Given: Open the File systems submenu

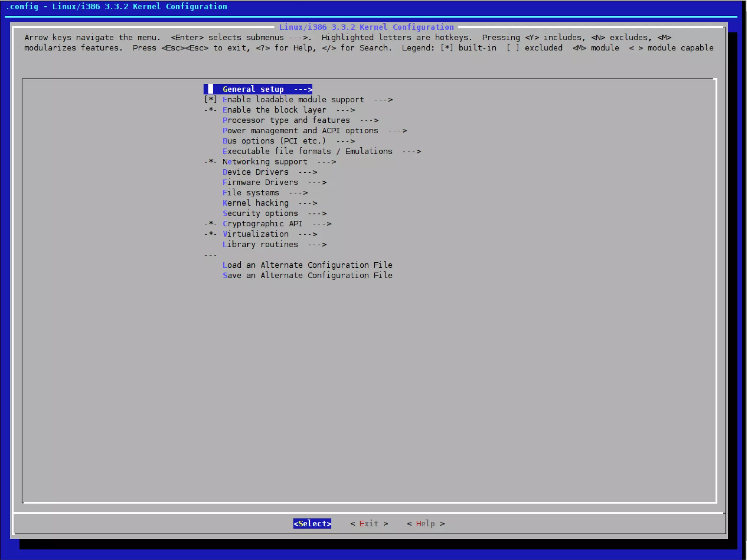Looking at the screenshot, I should [265, 193].
